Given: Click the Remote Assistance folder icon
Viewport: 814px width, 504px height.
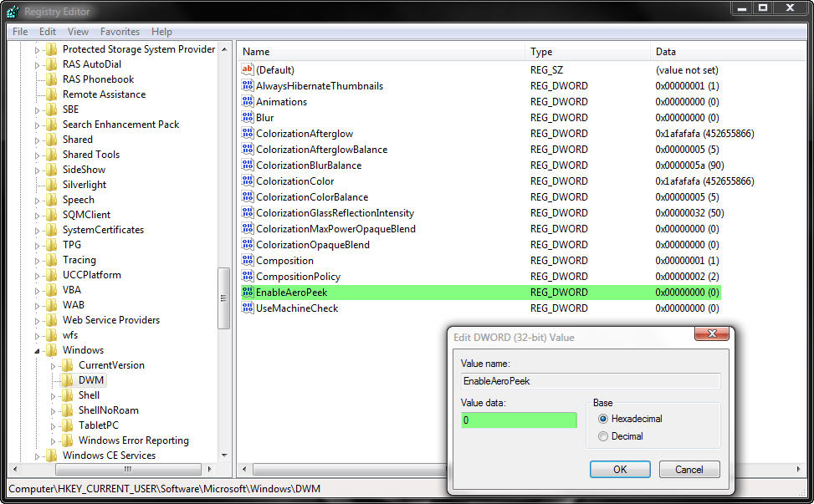Looking at the screenshot, I should click(51, 94).
